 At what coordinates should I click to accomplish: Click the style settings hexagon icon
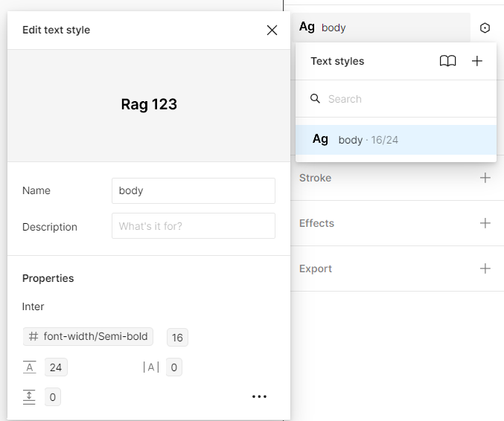(x=485, y=28)
